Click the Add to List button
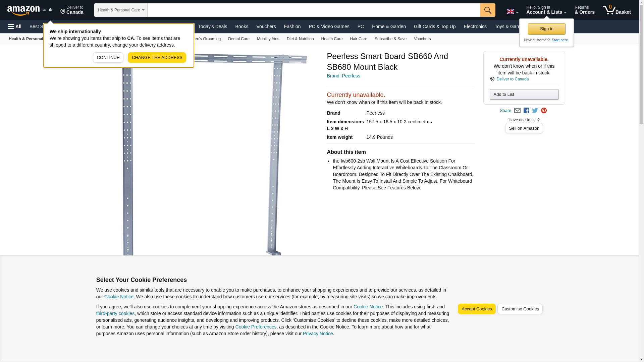Viewport: 644px width, 362px height. [x=524, y=95]
